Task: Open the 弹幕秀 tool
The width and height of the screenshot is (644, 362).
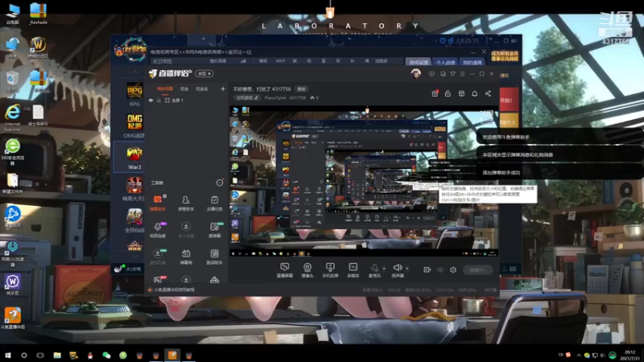Action: [186, 257]
